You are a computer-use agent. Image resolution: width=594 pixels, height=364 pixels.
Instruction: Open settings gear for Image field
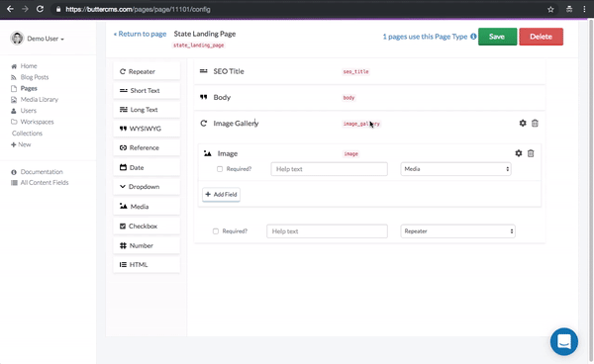519,153
